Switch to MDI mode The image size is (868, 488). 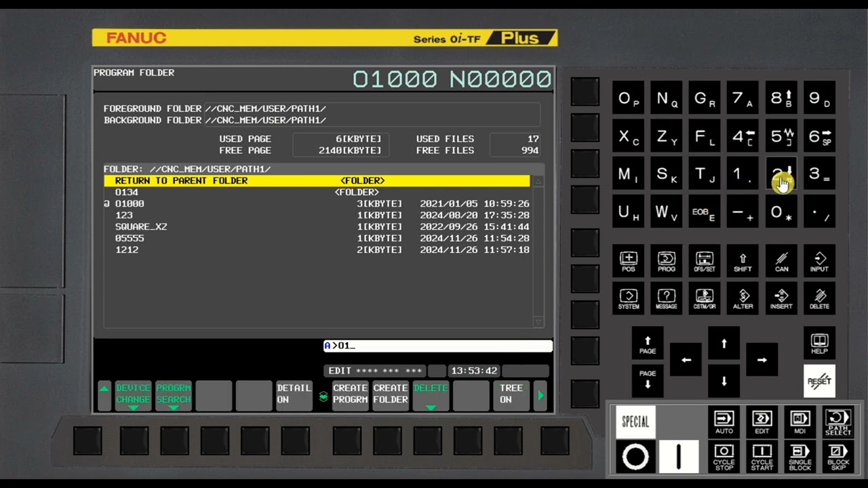[800, 422]
